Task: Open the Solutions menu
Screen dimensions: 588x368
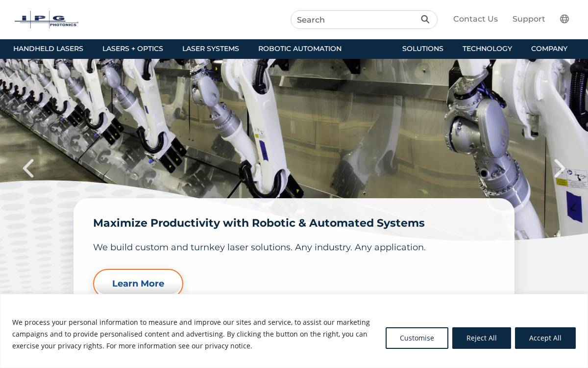Action: pos(423,49)
